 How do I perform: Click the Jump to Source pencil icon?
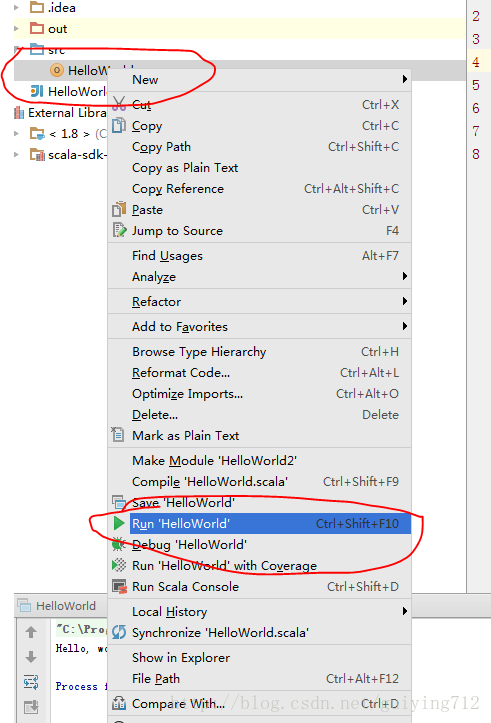point(119,230)
